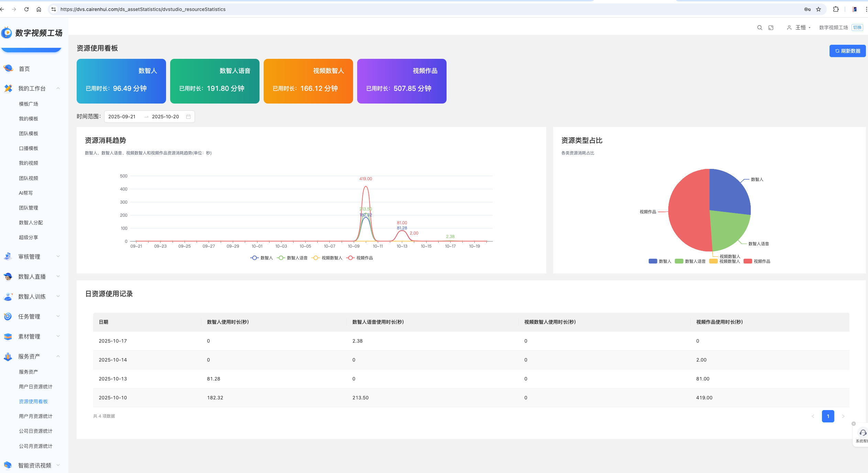Collapse the 我的工作台 menu section

click(58, 88)
